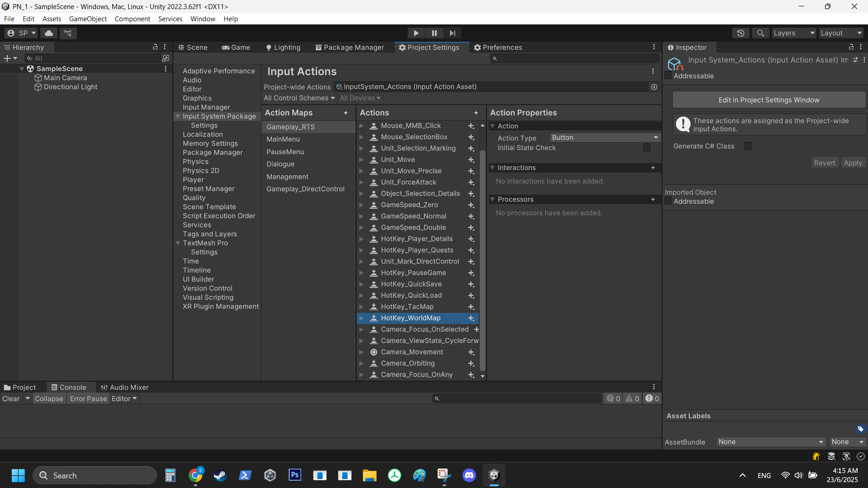Open the AssetBundle name dropdown
This screenshot has width=868, height=488.
pos(771,442)
